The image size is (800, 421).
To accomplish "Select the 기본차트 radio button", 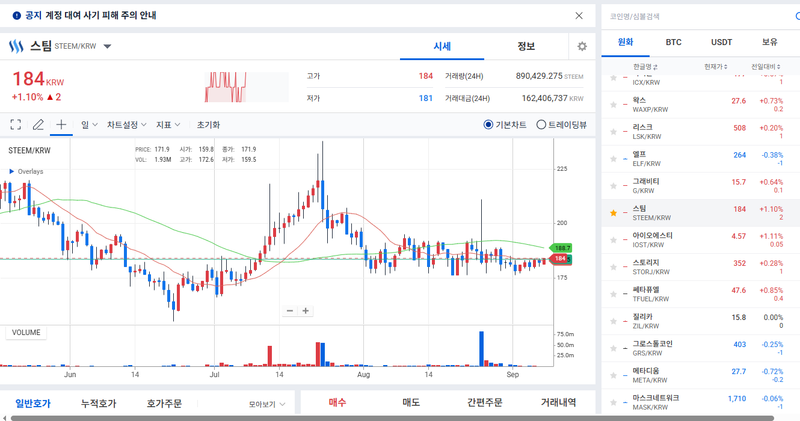I will pyautogui.click(x=488, y=125).
